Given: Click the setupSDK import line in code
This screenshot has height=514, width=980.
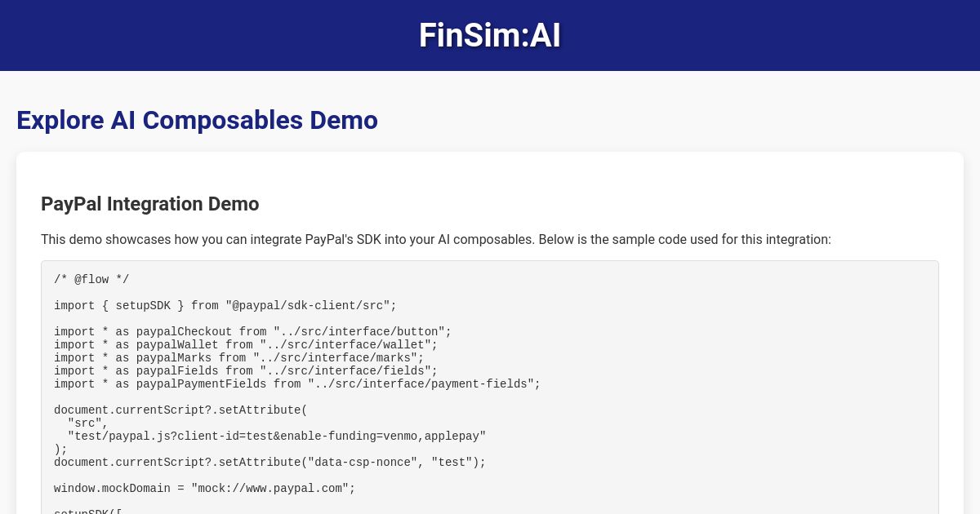Looking at the screenshot, I should pyautogui.click(x=225, y=306).
